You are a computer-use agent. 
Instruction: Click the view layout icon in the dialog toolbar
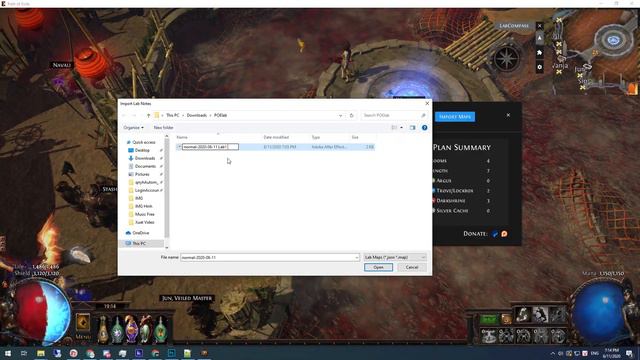tap(394, 128)
